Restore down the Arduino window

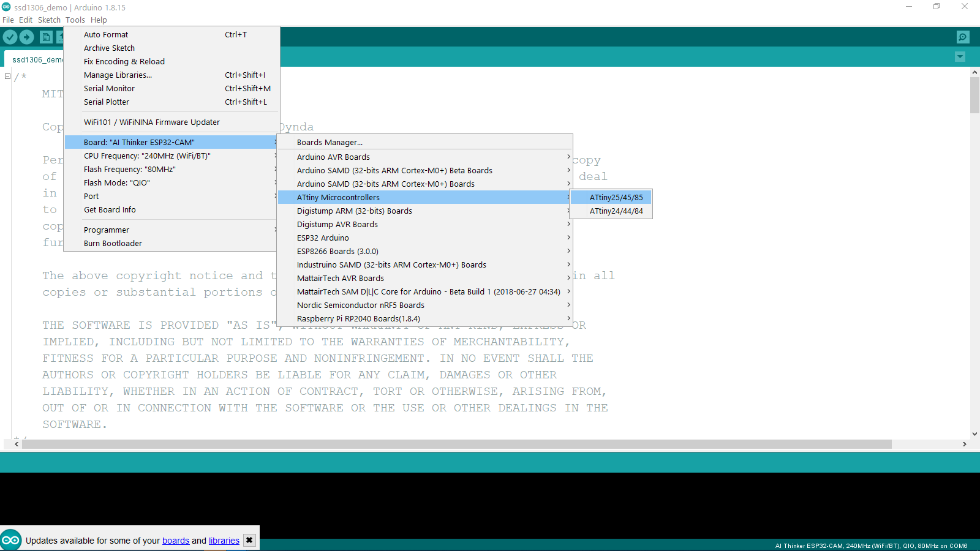point(937,7)
